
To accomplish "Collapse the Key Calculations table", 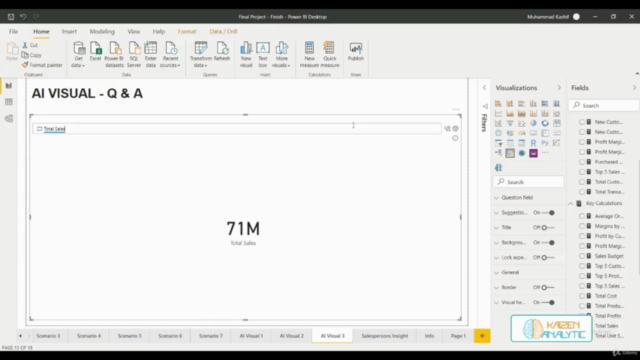I will pos(571,203).
